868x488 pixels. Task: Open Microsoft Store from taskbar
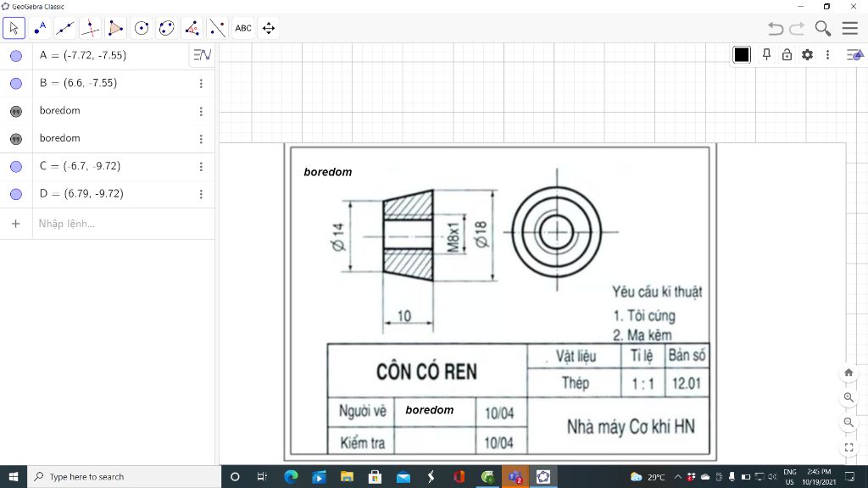(x=376, y=476)
